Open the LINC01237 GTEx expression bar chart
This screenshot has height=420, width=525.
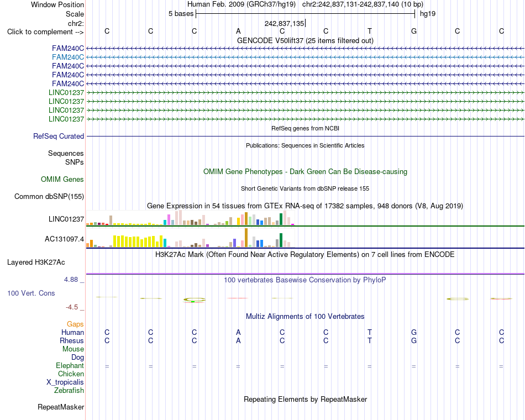190,218
